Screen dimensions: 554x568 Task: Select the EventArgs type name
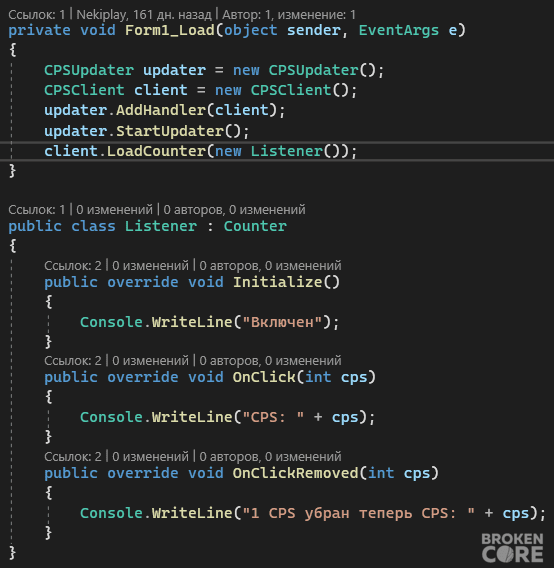[399, 30]
